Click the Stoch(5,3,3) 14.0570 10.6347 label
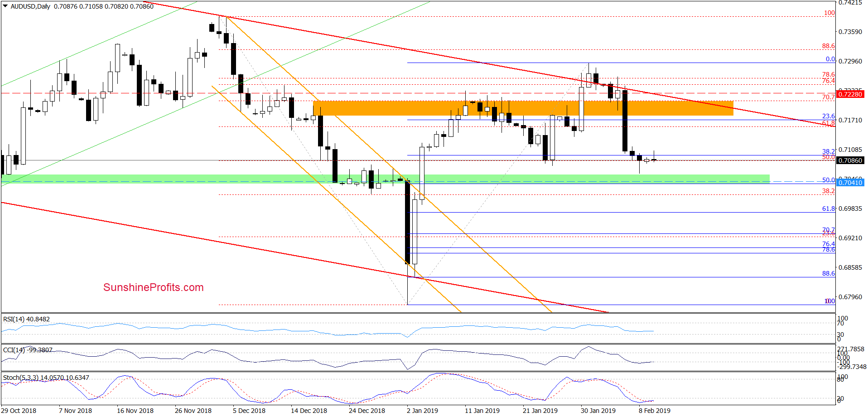Screen dimensions: 868x417 pos(46,378)
